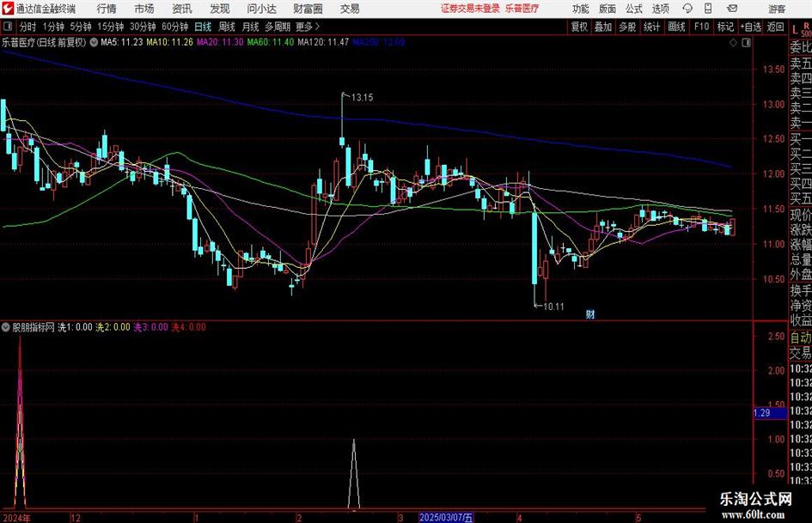
Task: Click the 标记 mark button
Action: [x=725, y=27]
